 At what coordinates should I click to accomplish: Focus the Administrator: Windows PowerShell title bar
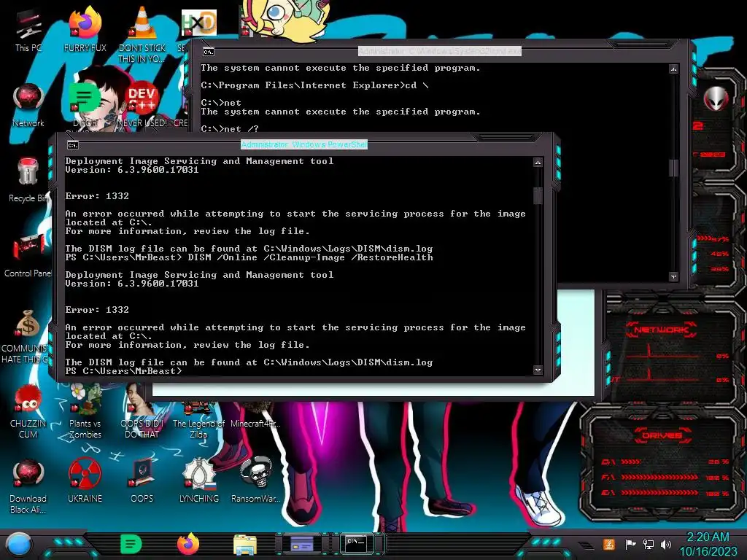tap(304, 144)
